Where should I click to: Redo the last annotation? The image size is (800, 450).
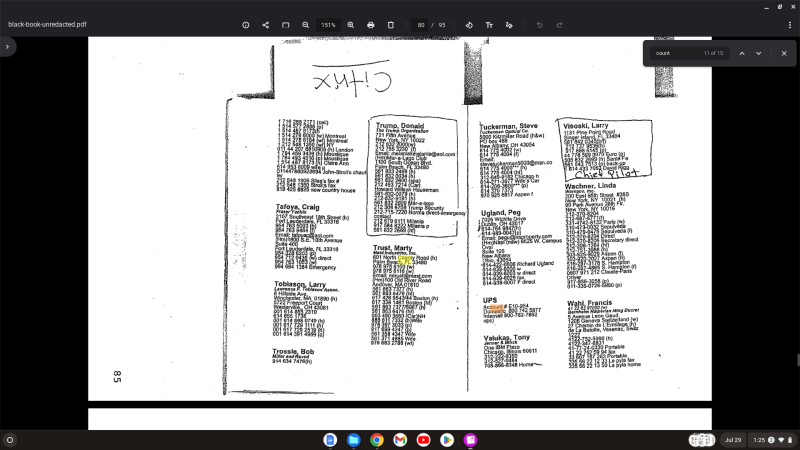pos(560,24)
